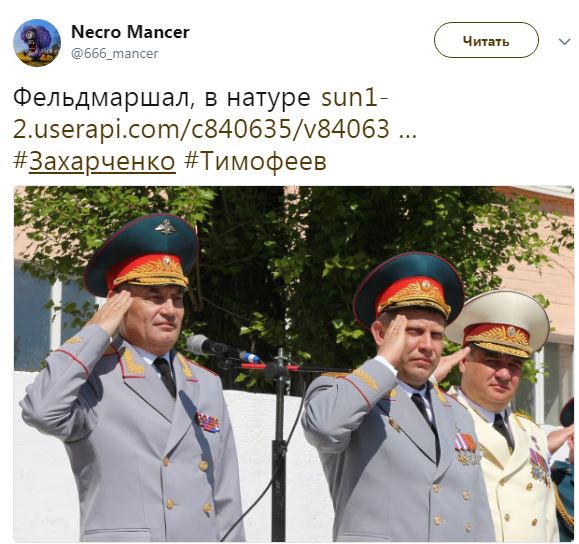Click the white peaked cap in the photo
The height and width of the screenshot is (544, 579).
[x=499, y=324]
